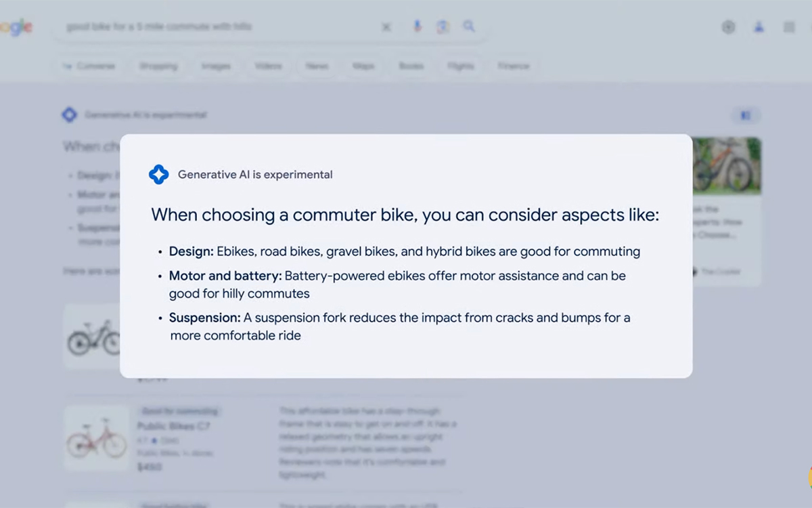Open the Google apps grid icon
812x508 pixels.
coord(789,27)
